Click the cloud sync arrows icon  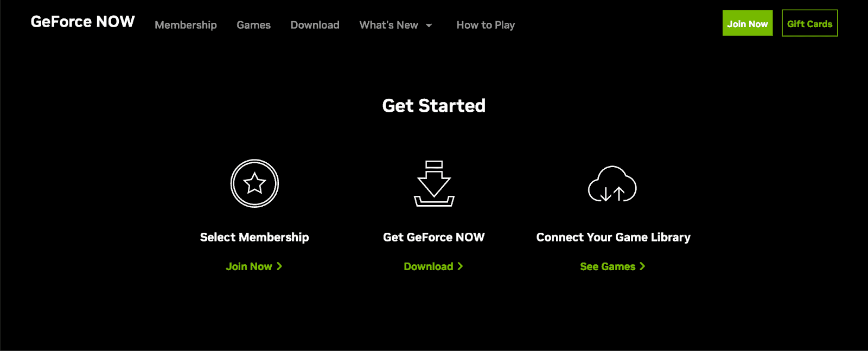tap(612, 184)
